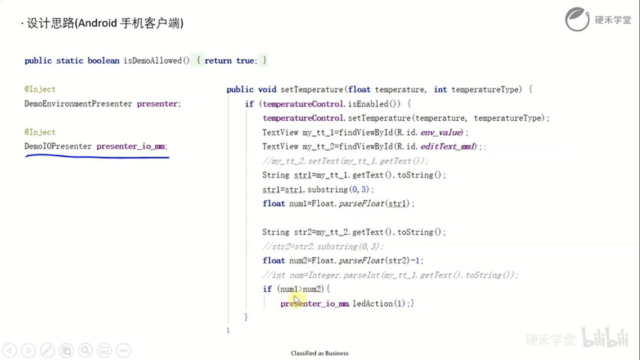
Task: Click the setTemperature method signature
Action: 380,89
